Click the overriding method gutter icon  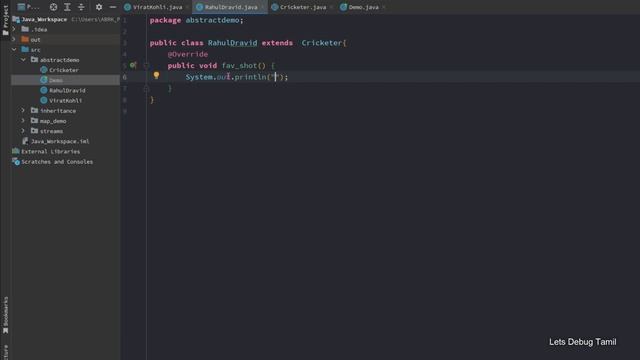pyautogui.click(x=133, y=65)
